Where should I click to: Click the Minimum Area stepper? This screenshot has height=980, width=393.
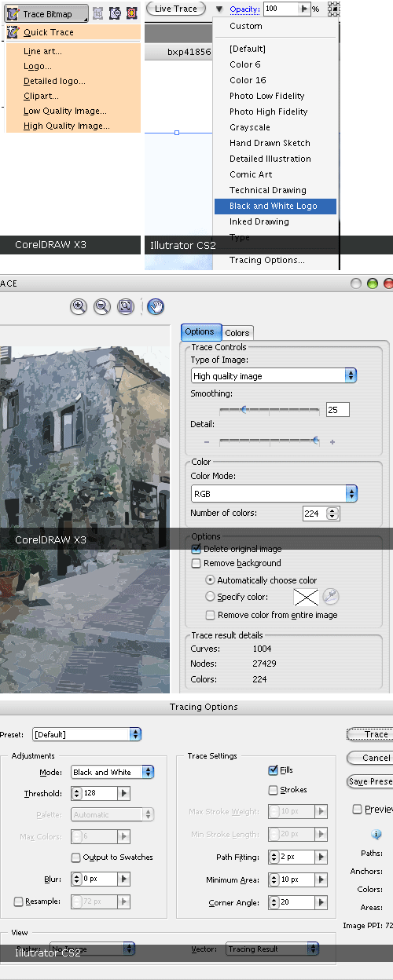tap(274, 880)
